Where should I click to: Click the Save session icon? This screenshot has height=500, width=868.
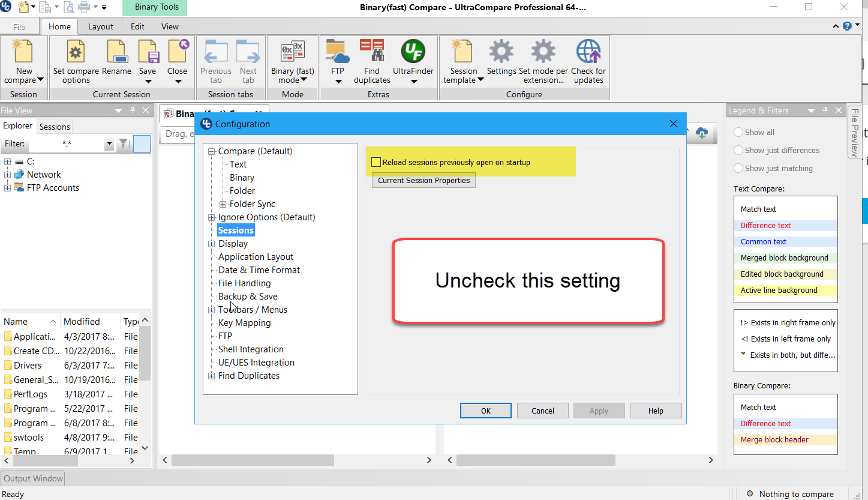pyautogui.click(x=148, y=52)
